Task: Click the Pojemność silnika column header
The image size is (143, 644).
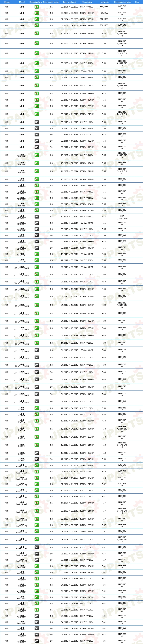Action: 51,2
